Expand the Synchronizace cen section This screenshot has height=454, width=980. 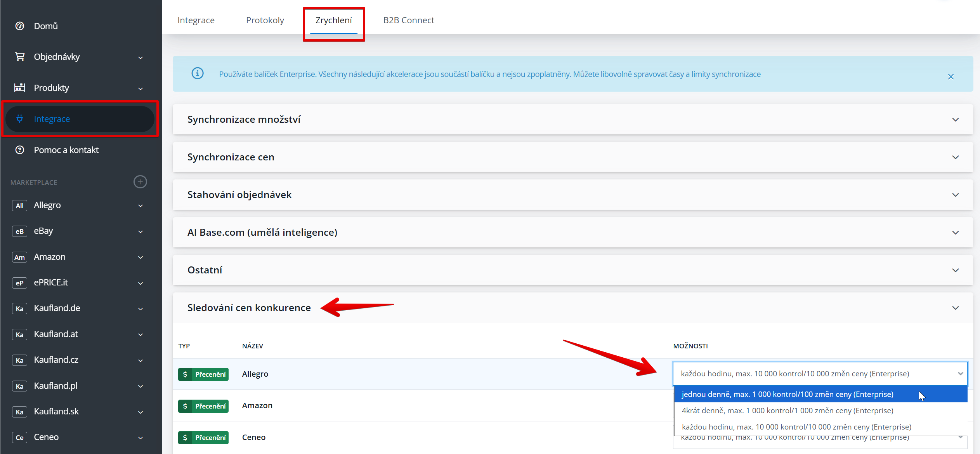[573, 157]
